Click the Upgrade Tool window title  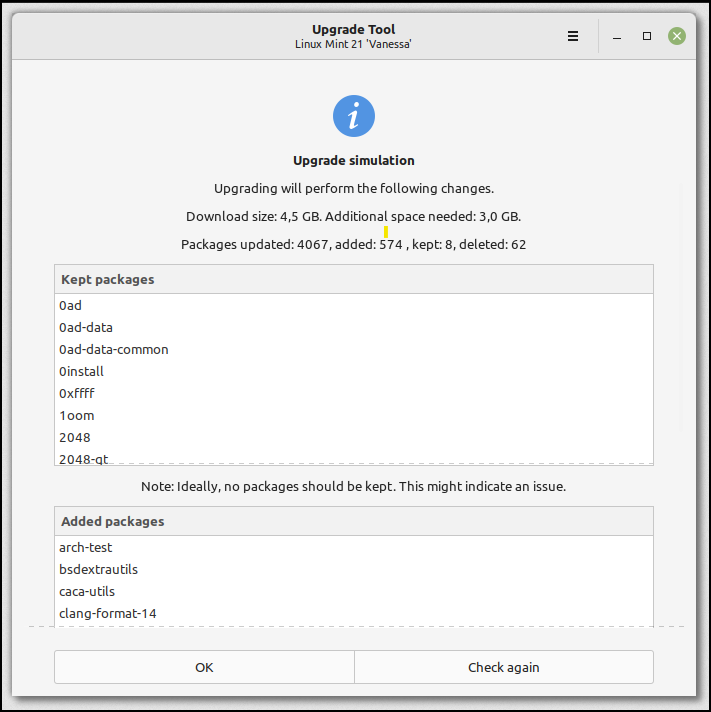(x=354, y=30)
